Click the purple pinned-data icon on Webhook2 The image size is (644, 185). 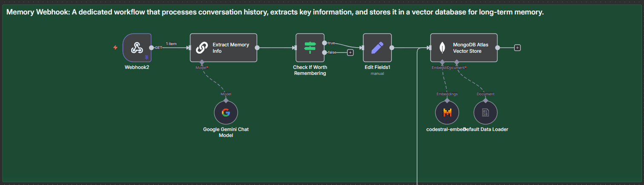tap(147, 57)
